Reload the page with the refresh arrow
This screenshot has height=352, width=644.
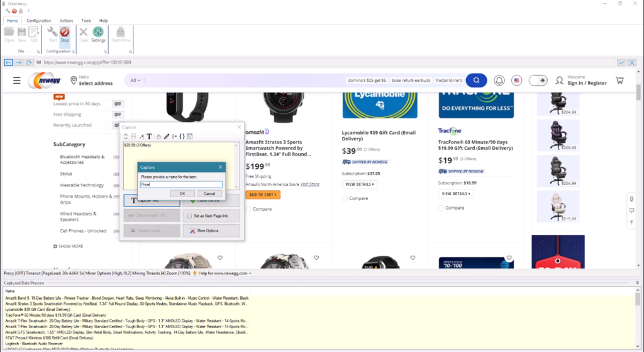30,63
